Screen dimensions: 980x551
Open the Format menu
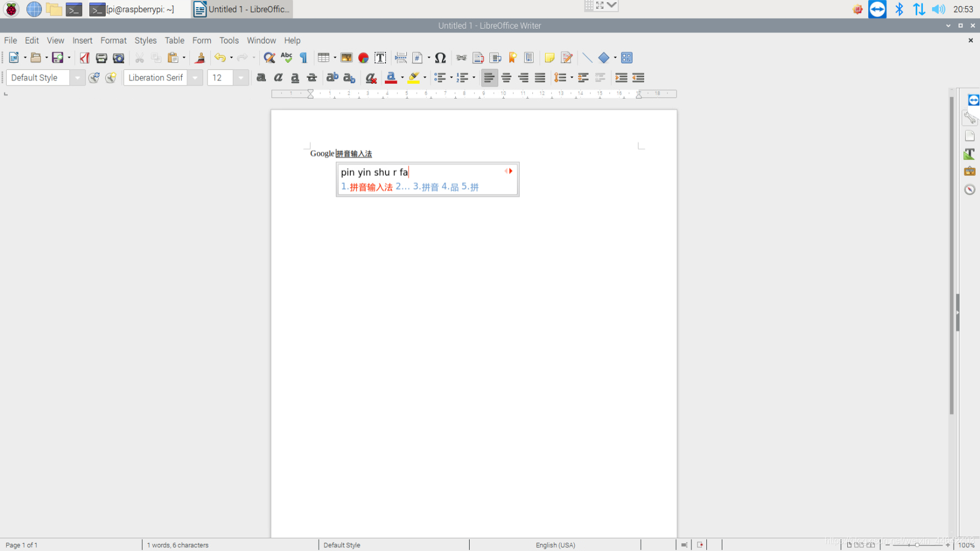[x=113, y=40]
